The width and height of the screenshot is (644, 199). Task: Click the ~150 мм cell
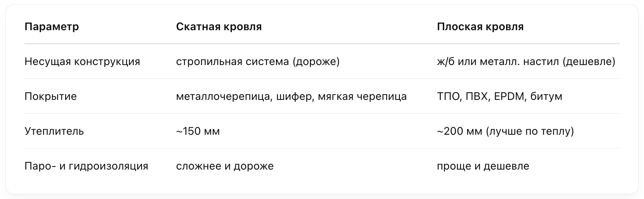coord(198,131)
